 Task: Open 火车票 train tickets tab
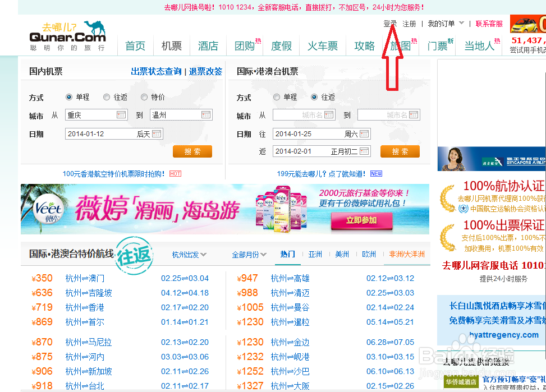[x=323, y=45]
